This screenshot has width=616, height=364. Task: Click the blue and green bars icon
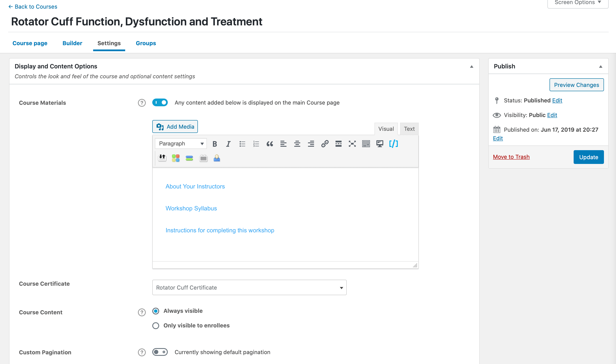(189, 158)
